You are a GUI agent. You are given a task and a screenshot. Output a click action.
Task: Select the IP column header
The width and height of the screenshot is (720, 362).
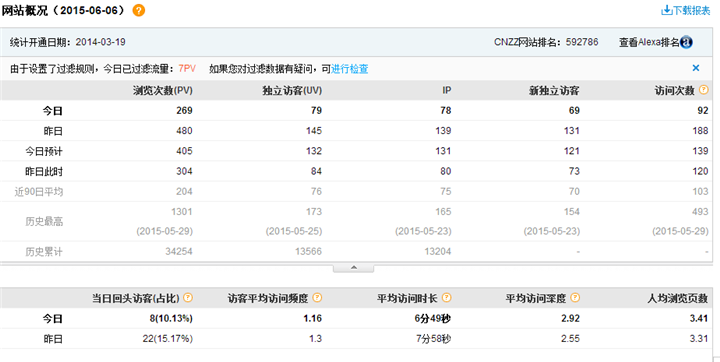coord(446,90)
